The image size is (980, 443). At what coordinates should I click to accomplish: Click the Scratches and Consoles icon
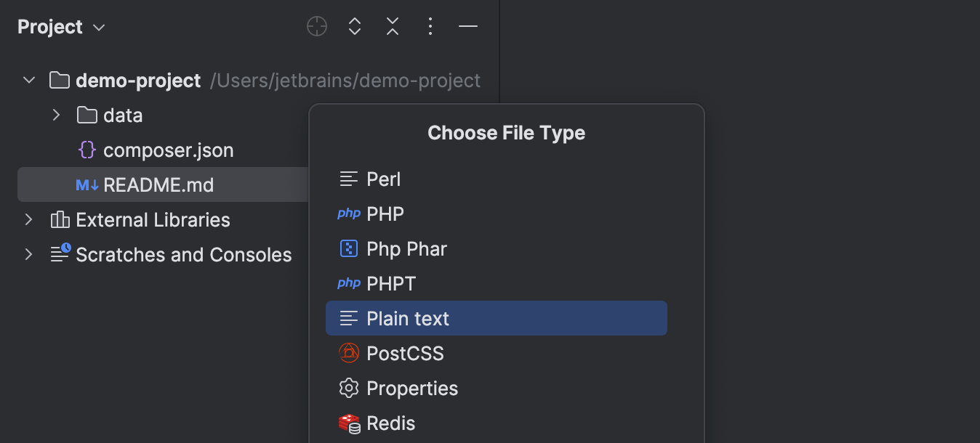coord(60,254)
